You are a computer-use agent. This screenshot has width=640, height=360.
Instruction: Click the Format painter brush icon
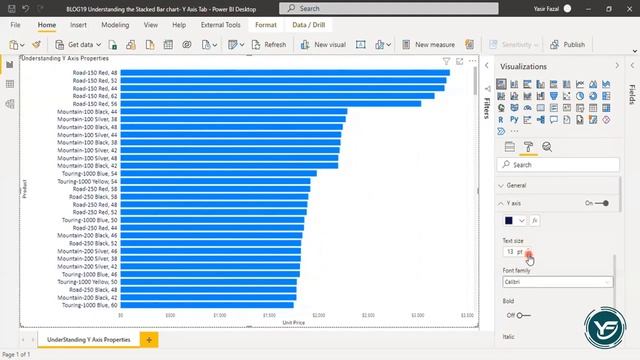point(36,44)
